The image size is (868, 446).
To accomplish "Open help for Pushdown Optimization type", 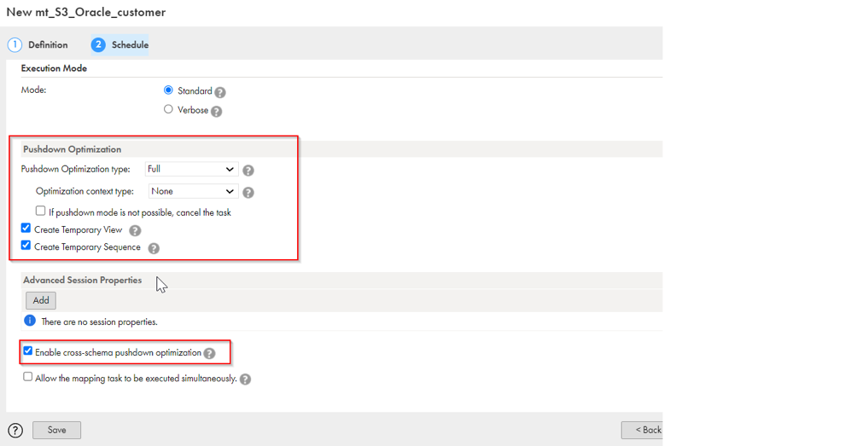I will (248, 171).
